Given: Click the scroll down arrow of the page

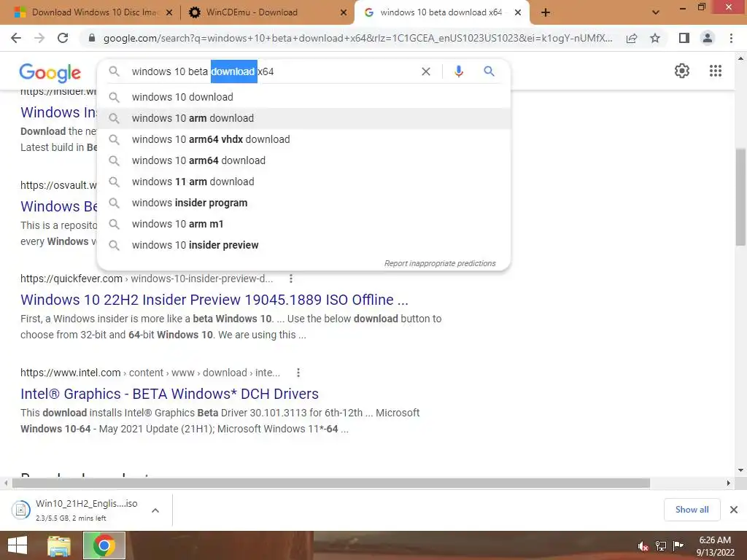Looking at the screenshot, I should [x=740, y=470].
